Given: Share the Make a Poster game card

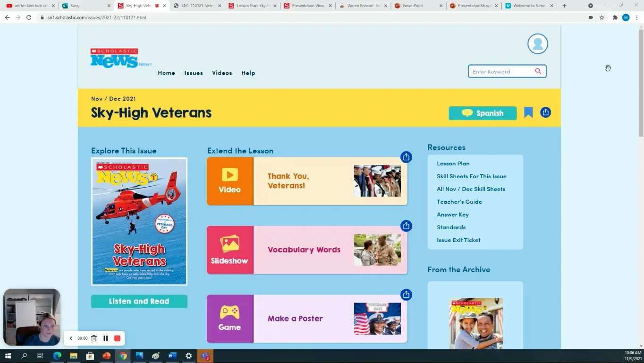Looking at the screenshot, I should click(406, 295).
